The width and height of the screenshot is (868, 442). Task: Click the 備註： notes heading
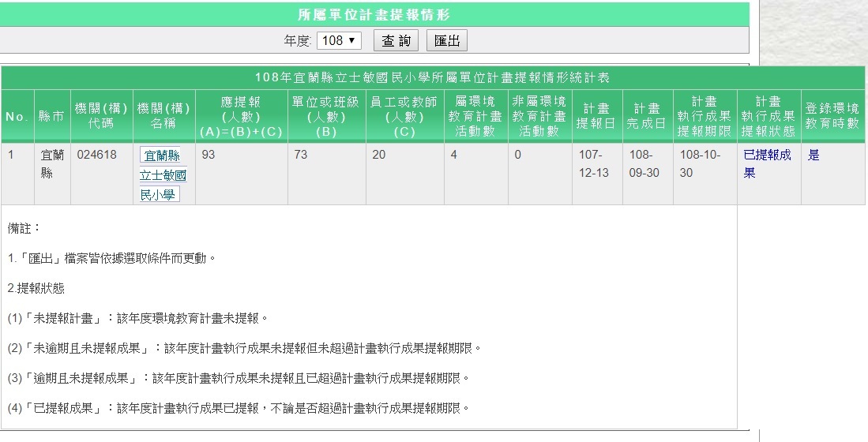(x=24, y=228)
